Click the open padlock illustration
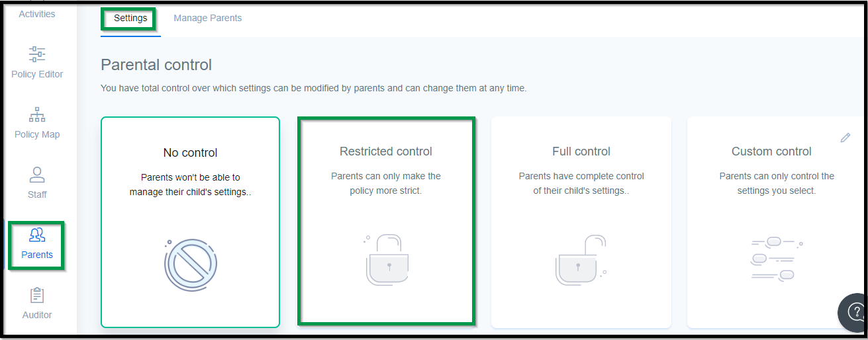This screenshot has height=340, width=868. coord(581,259)
